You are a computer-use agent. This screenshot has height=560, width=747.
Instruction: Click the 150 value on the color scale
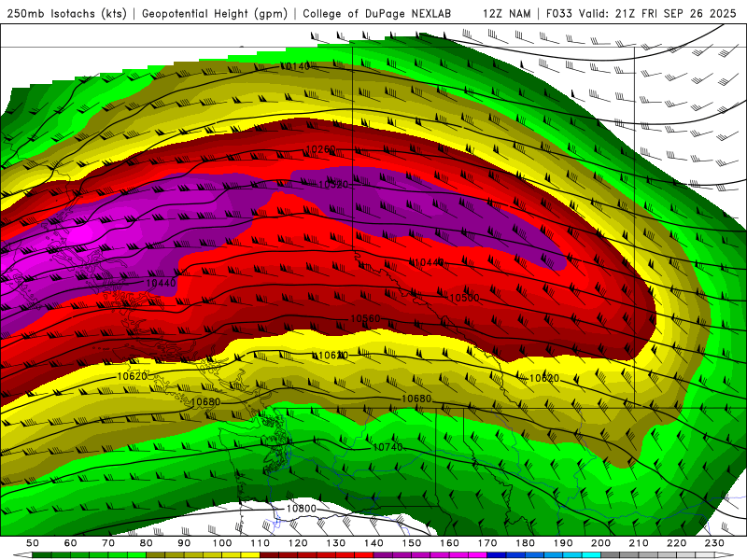pyautogui.click(x=412, y=543)
